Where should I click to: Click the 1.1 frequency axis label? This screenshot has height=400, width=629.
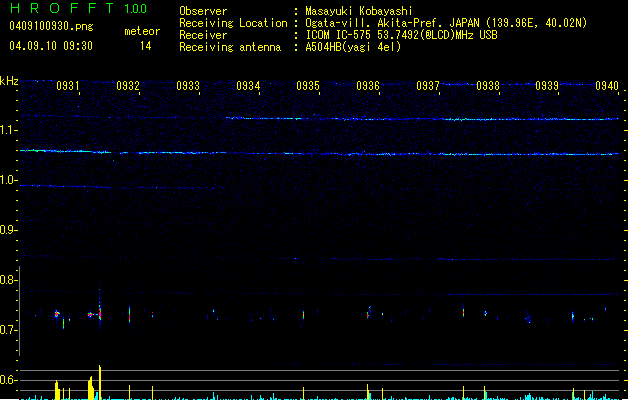pos(9,130)
